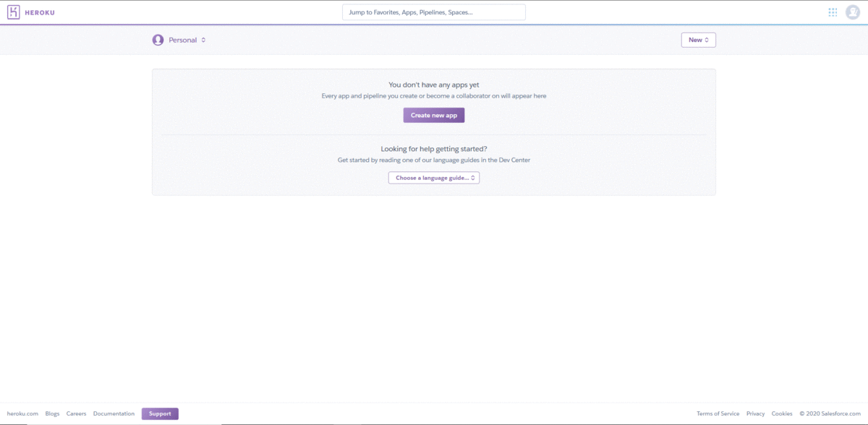
Task: Open the Choose a language guide dropdown
Action: (434, 177)
